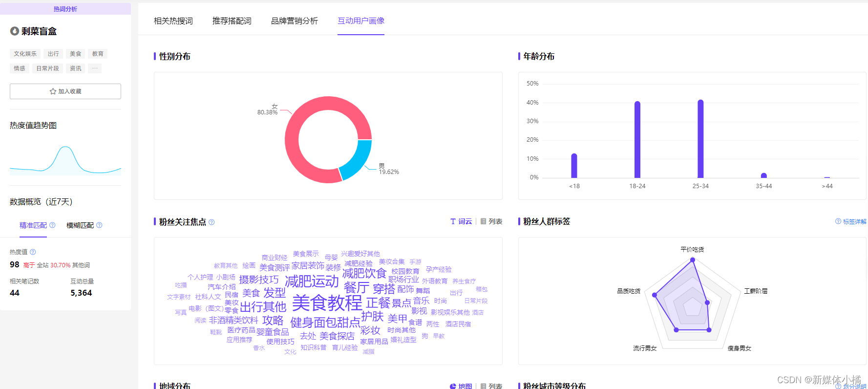Click the 平价吃货 radar label
The height and width of the screenshot is (389, 868).
pos(692,250)
